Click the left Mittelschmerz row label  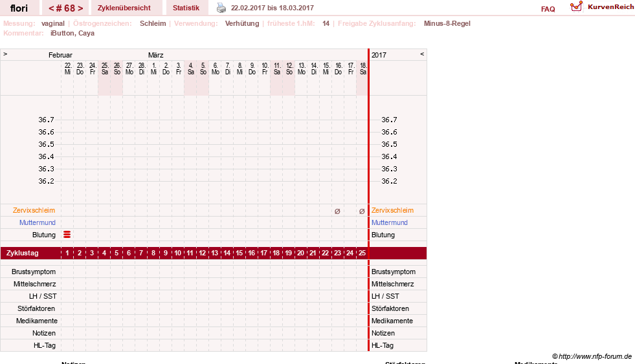click(34, 284)
